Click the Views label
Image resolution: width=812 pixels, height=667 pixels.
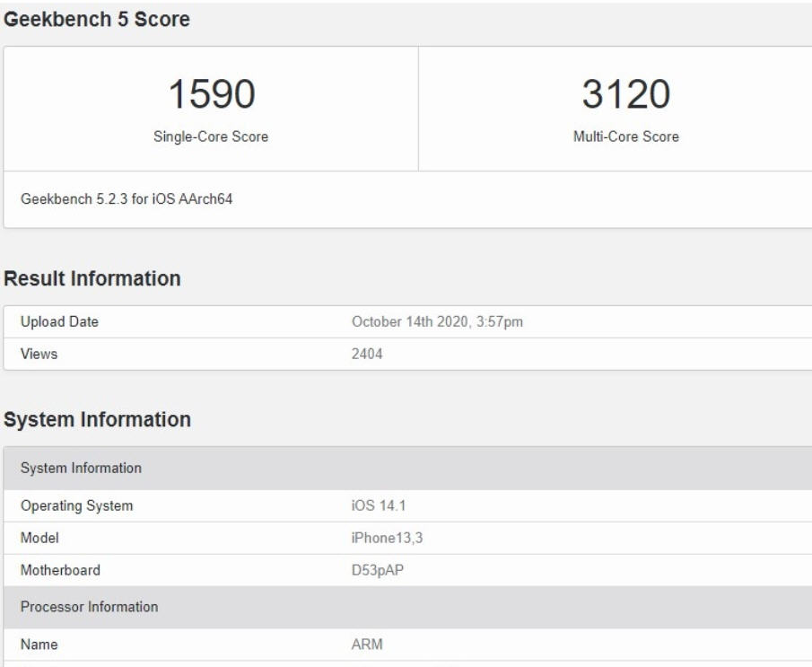39,354
